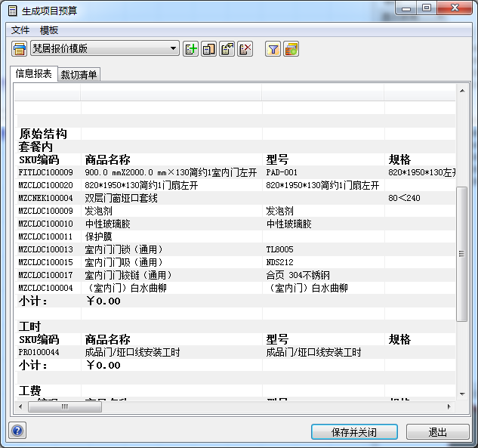Open the 模板 menu
Image resolution: width=478 pixels, height=448 pixels.
(x=49, y=30)
